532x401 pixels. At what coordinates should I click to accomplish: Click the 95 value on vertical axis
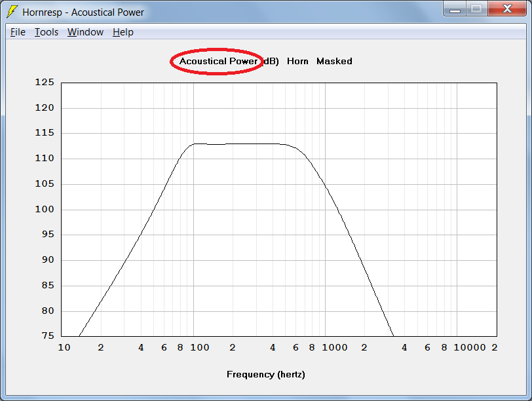coord(48,235)
